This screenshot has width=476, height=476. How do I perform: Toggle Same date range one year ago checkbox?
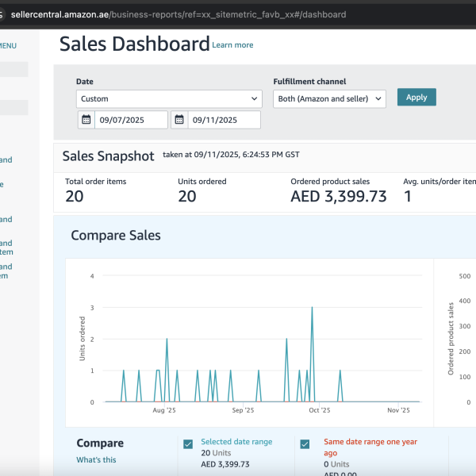point(305,444)
